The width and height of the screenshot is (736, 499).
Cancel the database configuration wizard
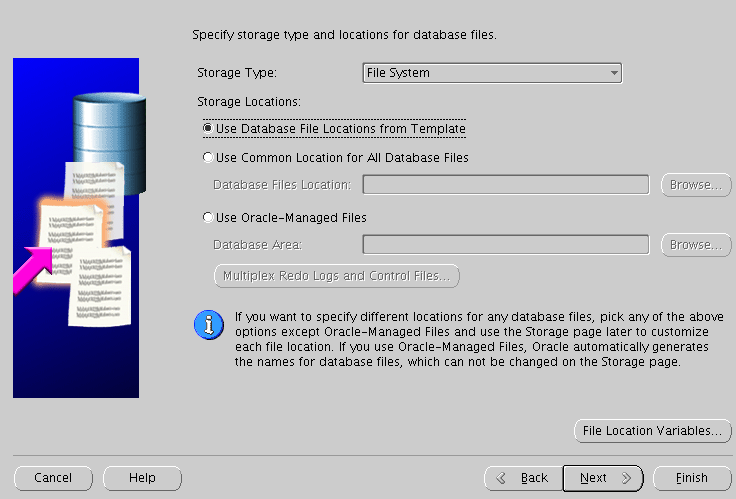[53, 478]
